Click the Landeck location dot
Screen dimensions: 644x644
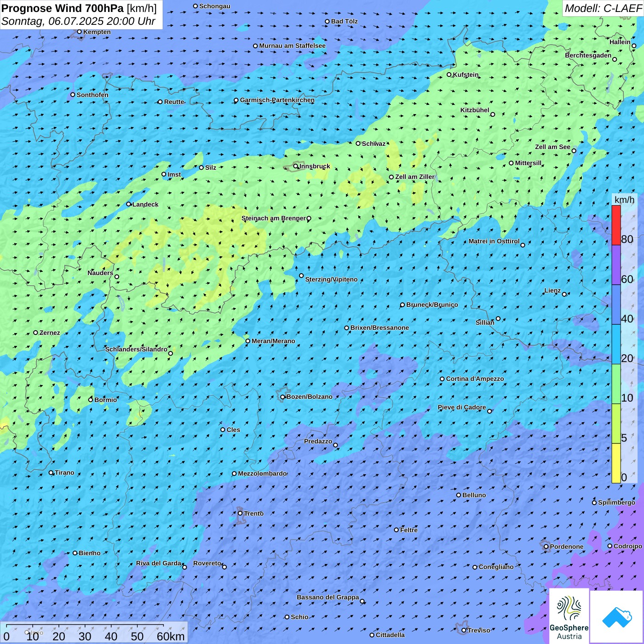click(x=129, y=204)
